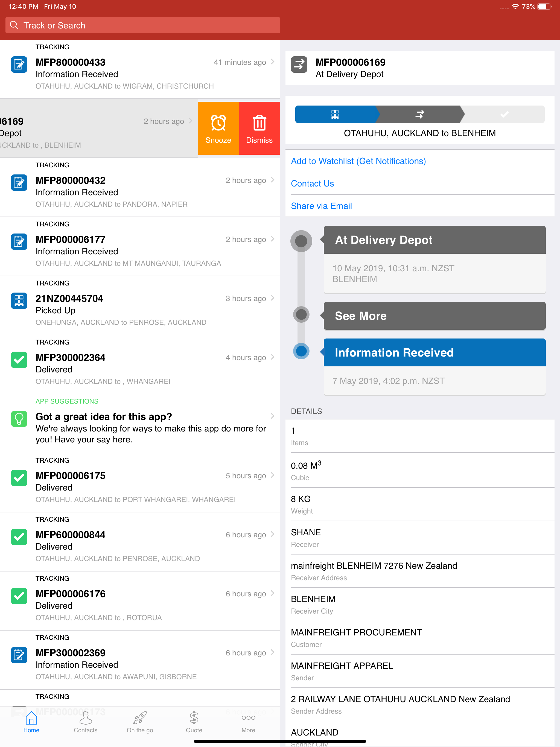The height and width of the screenshot is (747, 560).
Task: Tap delivered checkmark for MFP600000844
Action: pos(19,537)
